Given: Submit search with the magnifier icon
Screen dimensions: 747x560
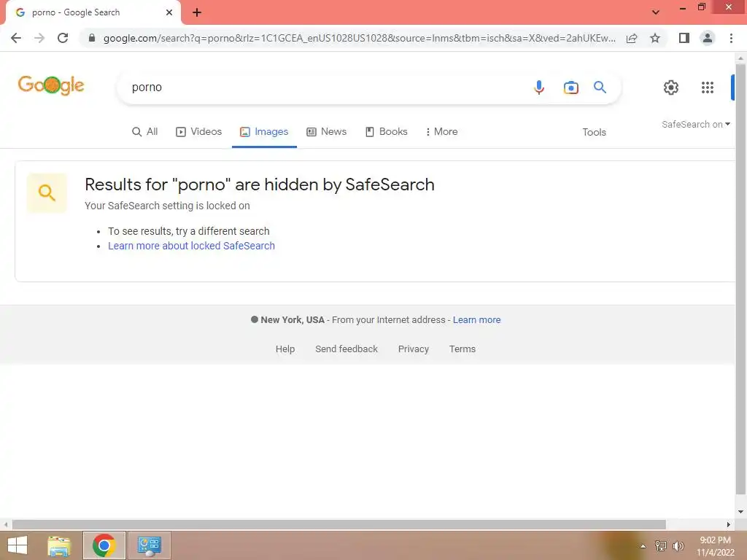Looking at the screenshot, I should click(600, 87).
